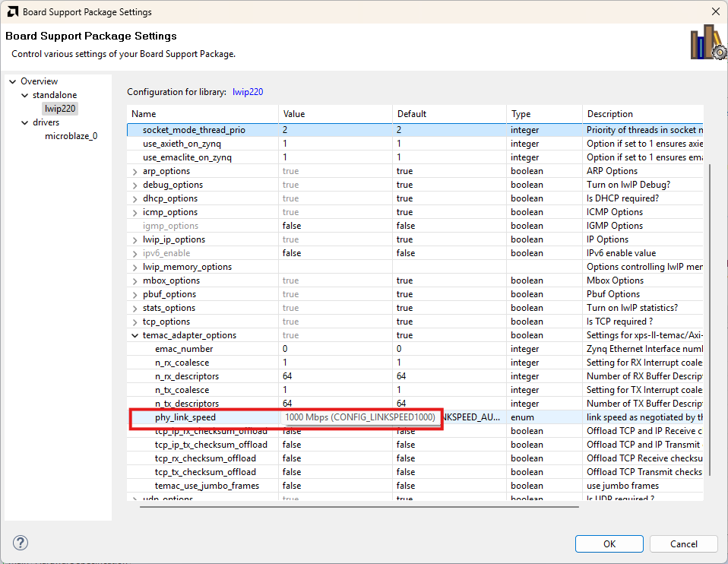Close the Board Support Package Settings dialog
Screen dimensions: 728x564
(x=714, y=11)
